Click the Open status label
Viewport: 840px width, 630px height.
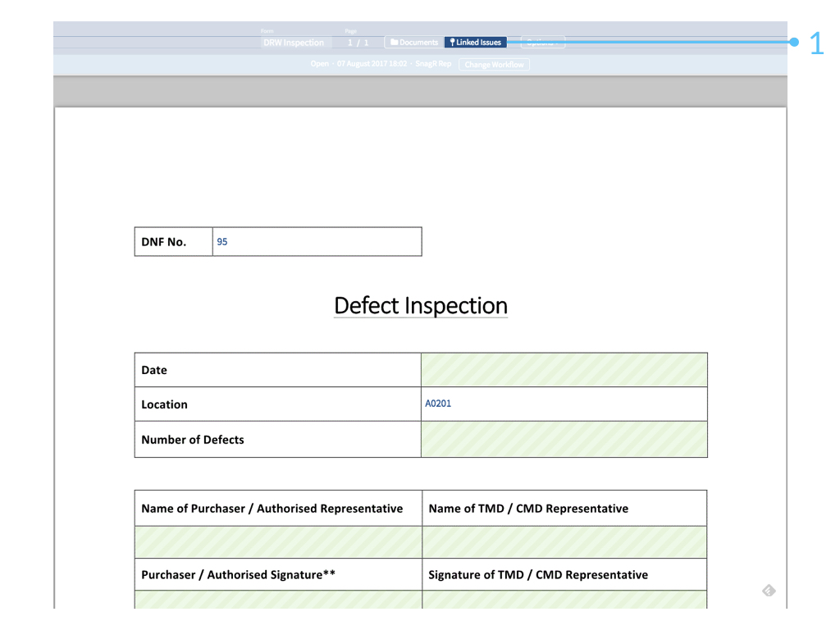[x=319, y=64]
